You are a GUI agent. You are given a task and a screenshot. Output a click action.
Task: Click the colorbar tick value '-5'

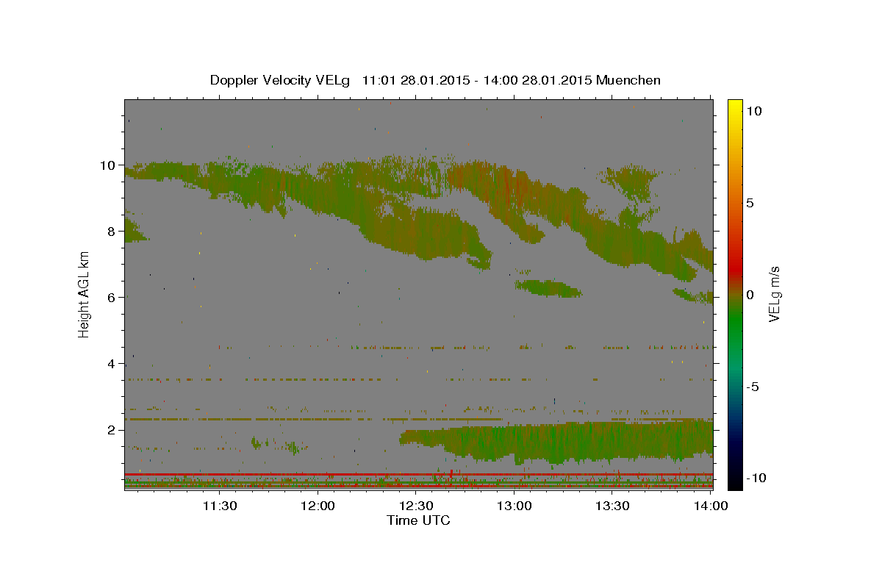click(753, 387)
